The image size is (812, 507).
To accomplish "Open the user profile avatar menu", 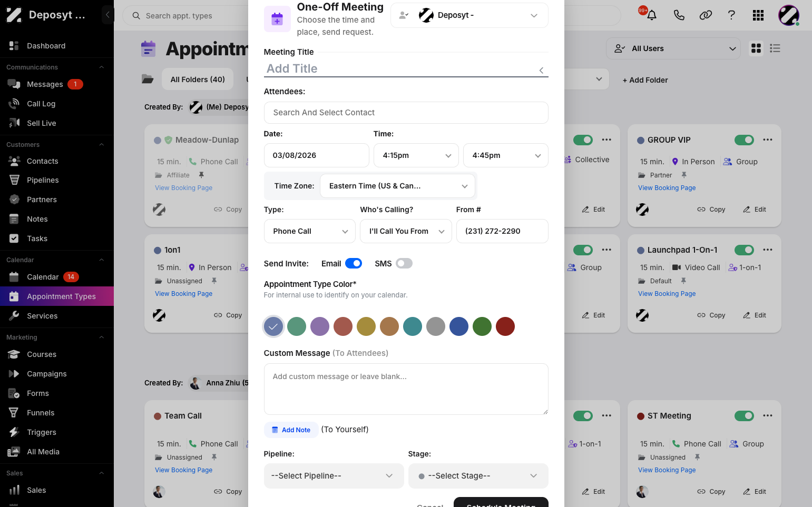I will tap(789, 15).
